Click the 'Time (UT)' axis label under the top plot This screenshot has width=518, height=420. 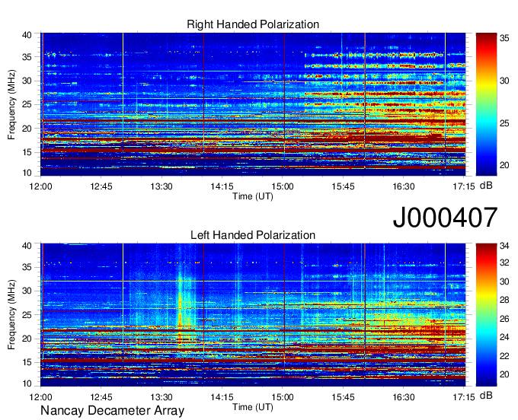pyautogui.click(x=253, y=196)
